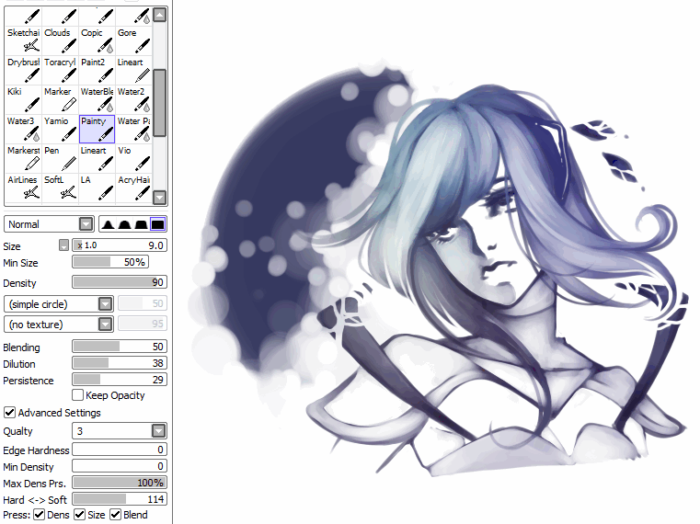This screenshot has width=700, height=524.
Task: Pick the Lineart pencil next to Paint2
Action: click(x=133, y=70)
